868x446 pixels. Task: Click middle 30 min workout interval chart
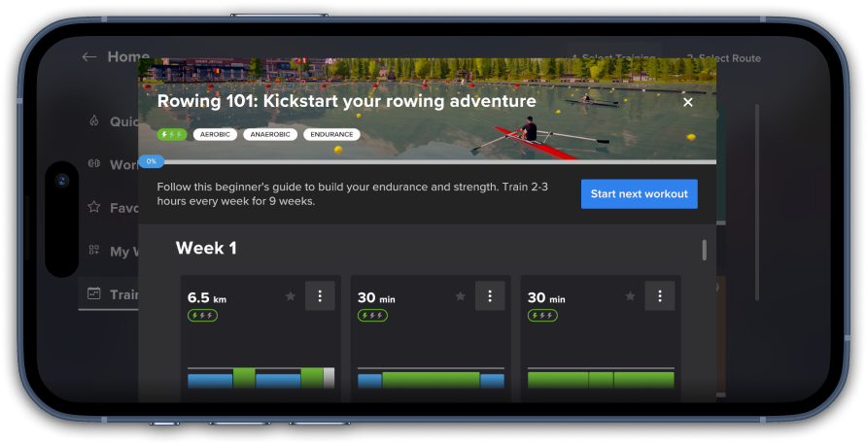click(x=432, y=378)
